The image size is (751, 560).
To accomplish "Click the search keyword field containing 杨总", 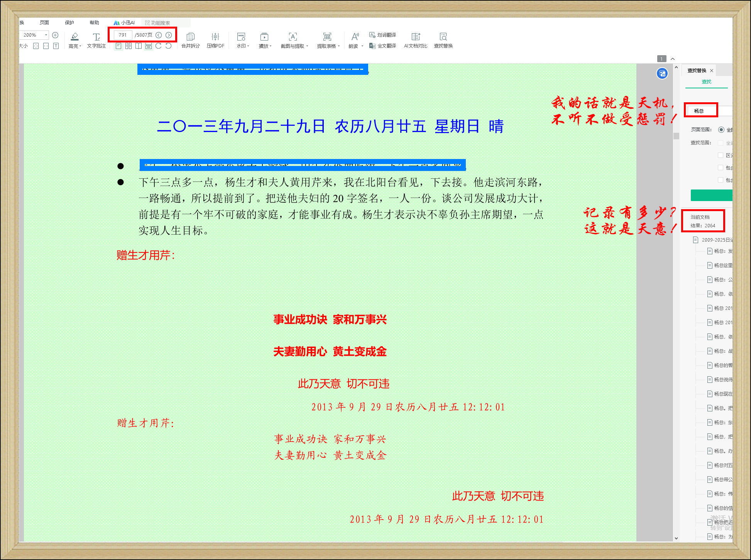I will [709, 111].
